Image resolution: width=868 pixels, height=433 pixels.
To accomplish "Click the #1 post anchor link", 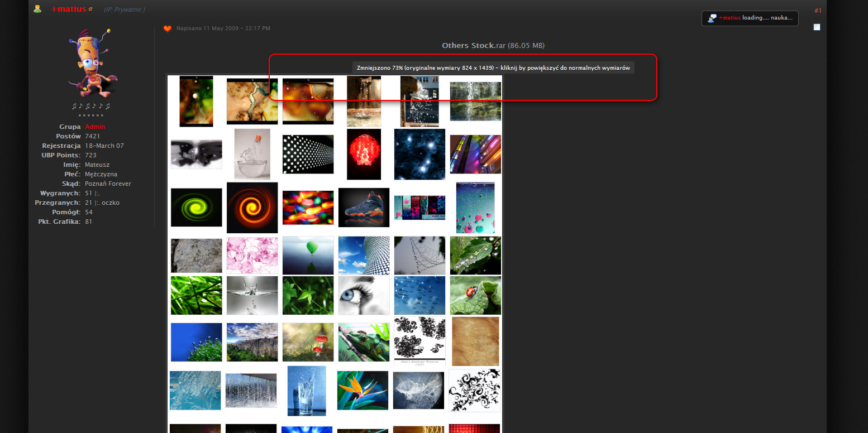I will point(817,10).
